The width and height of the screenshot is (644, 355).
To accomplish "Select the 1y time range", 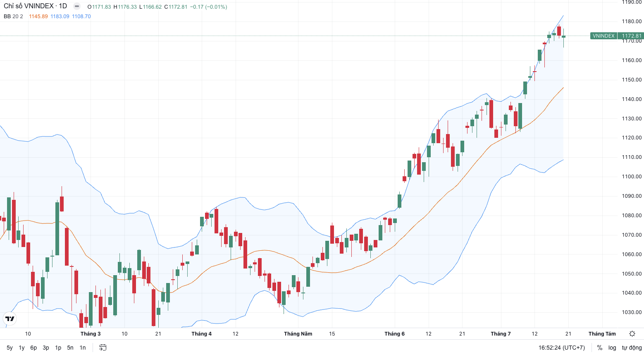I will (x=22, y=348).
